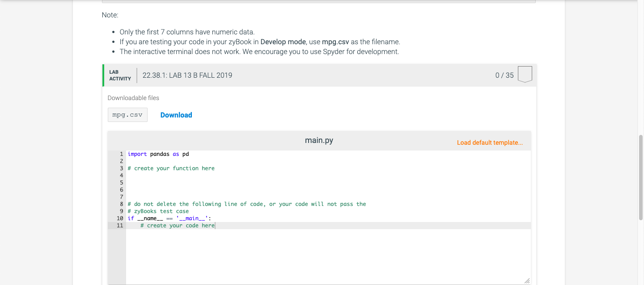The width and height of the screenshot is (644, 285).
Task: Place cursor after create your code here
Action: pyautogui.click(x=215, y=226)
